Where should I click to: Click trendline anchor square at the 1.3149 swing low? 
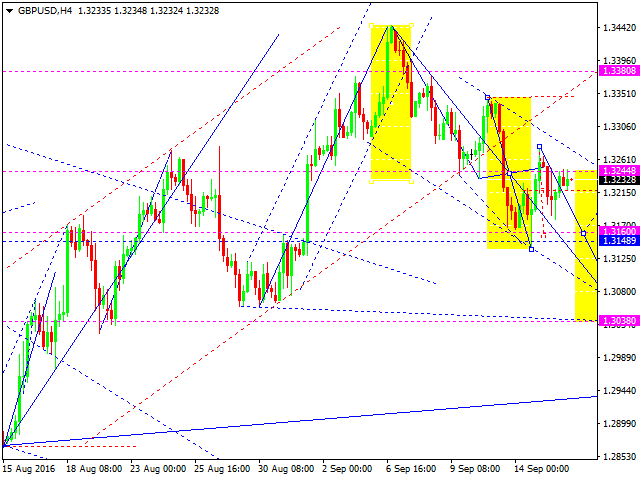(x=531, y=249)
